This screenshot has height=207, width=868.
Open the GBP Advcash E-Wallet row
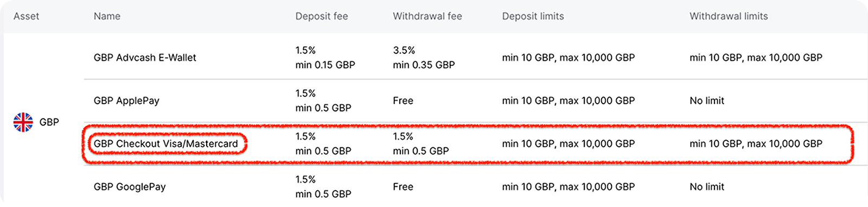click(475, 58)
